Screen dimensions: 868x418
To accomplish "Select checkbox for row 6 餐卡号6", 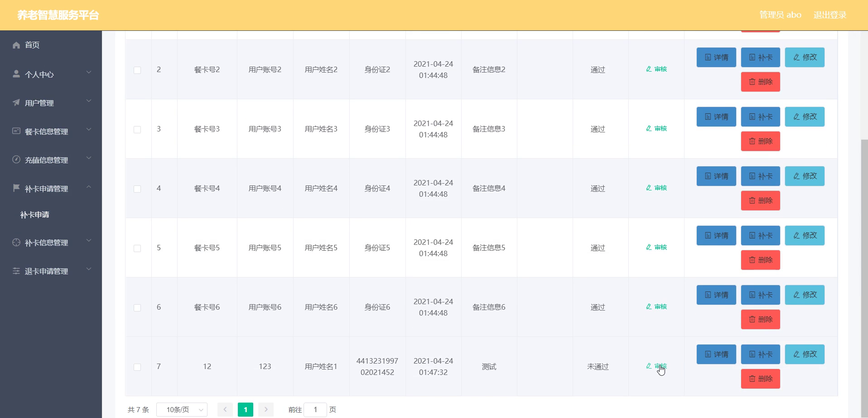I will [x=137, y=308].
